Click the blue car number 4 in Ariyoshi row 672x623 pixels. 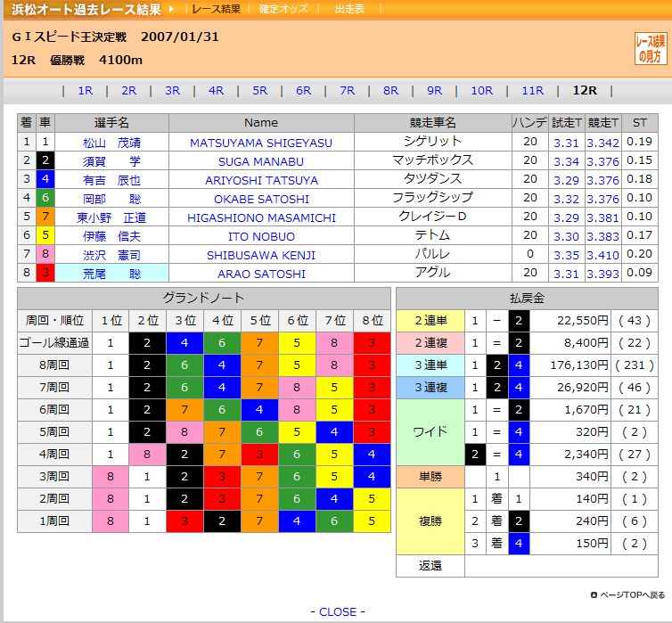point(45,179)
